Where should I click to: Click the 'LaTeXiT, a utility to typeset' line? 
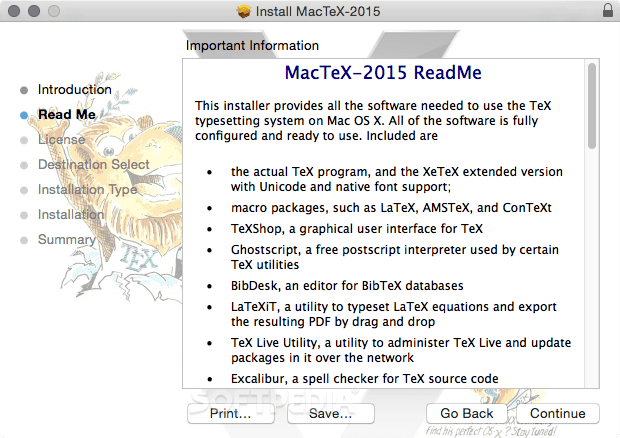[x=393, y=314]
